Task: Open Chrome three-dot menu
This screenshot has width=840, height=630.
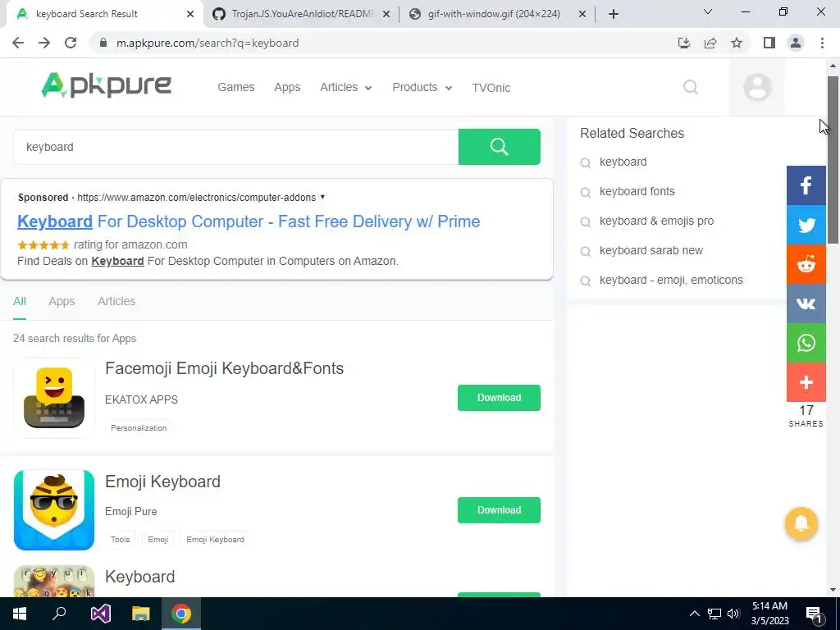Action: tap(822, 43)
